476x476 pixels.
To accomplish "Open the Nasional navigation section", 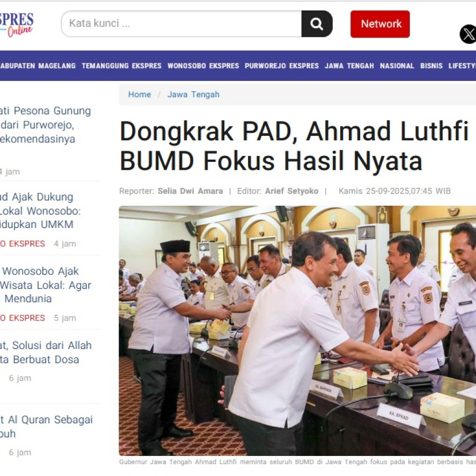I will pos(397,66).
